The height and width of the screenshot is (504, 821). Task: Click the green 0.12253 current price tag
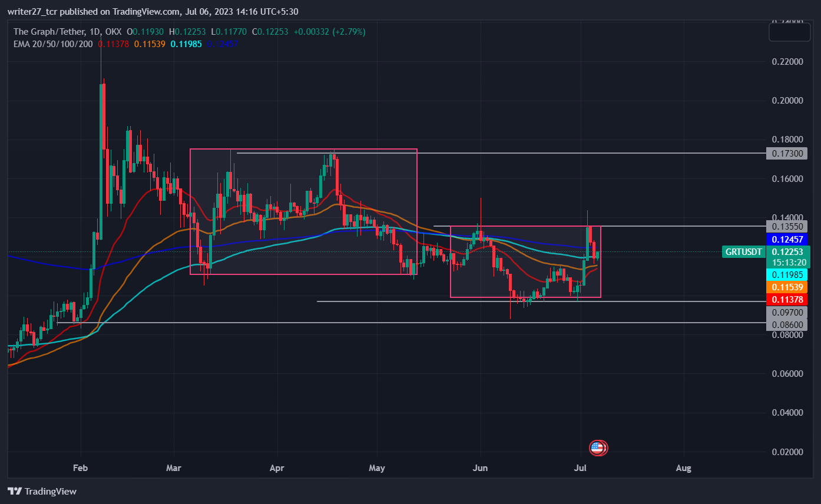tap(789, 251)
